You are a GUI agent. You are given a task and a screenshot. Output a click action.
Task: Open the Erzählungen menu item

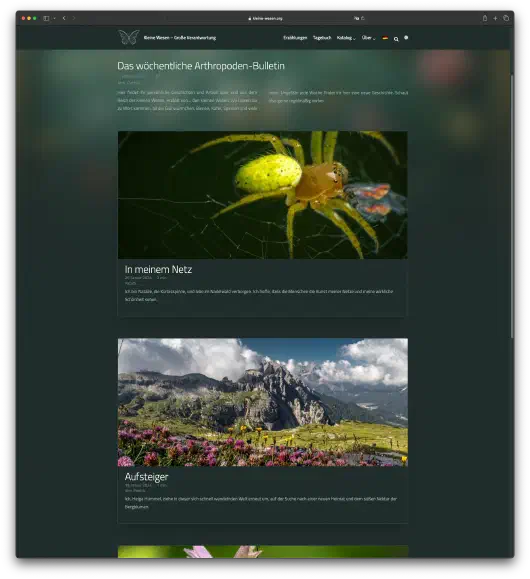tap(295, 38)
